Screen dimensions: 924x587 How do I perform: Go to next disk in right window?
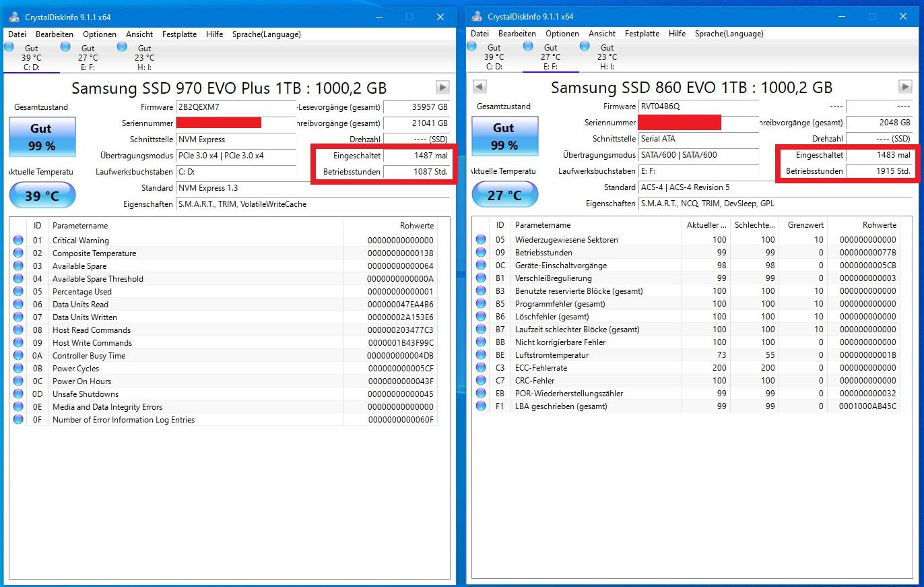click(x=905, y=86)
